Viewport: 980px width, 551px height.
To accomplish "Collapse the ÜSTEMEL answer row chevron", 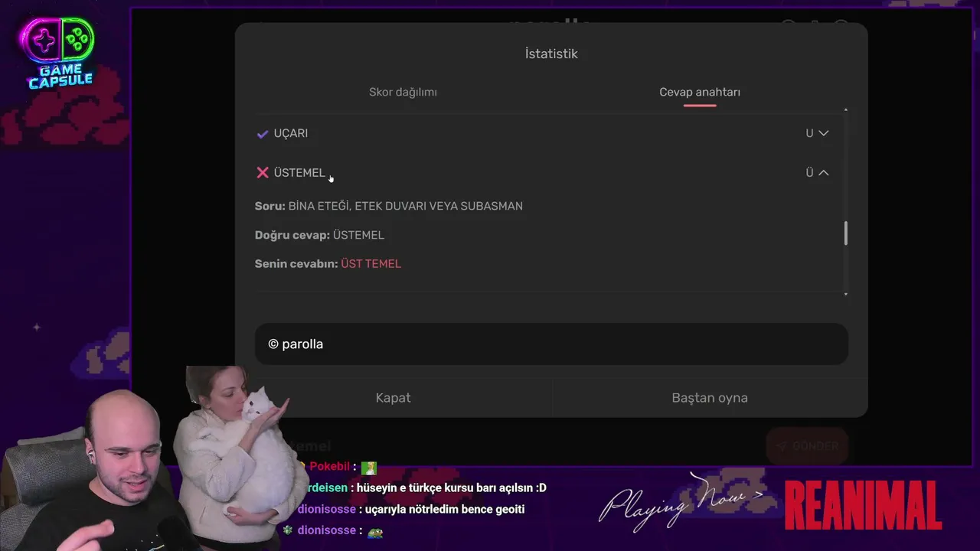I will [824, 173].
